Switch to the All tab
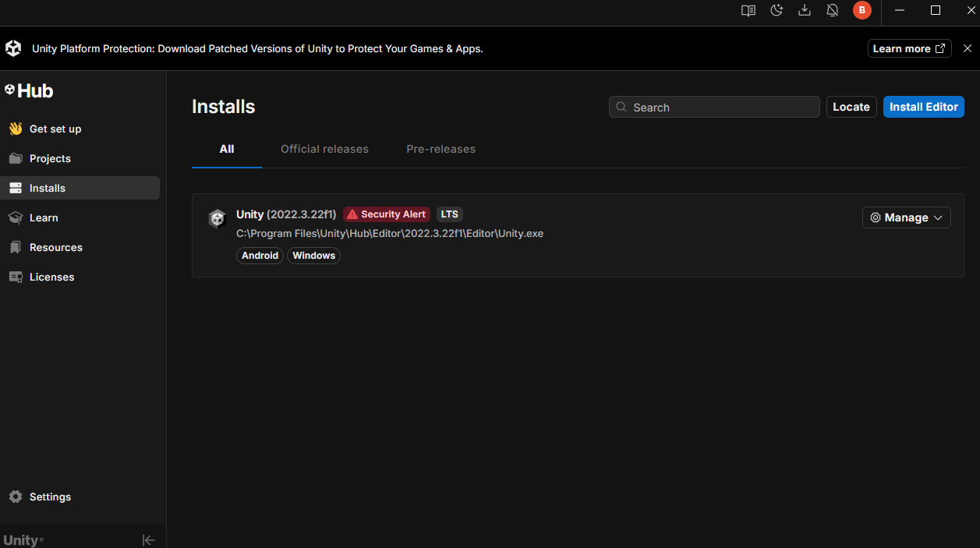This screenshot has height=548, width=980. [x=227, y=149]
